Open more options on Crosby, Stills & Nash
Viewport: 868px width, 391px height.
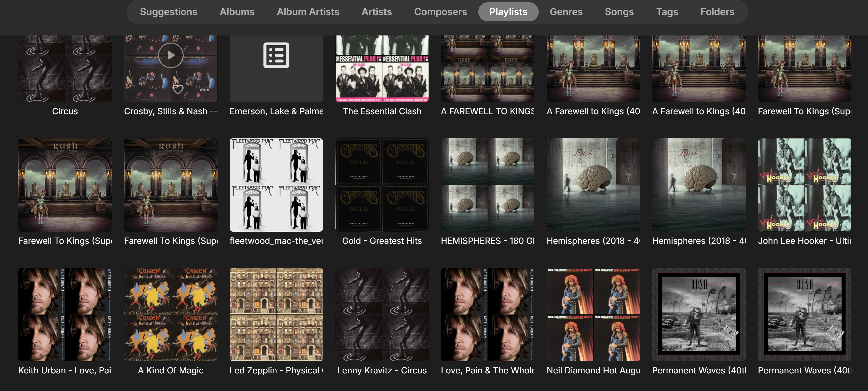[204, 90]
